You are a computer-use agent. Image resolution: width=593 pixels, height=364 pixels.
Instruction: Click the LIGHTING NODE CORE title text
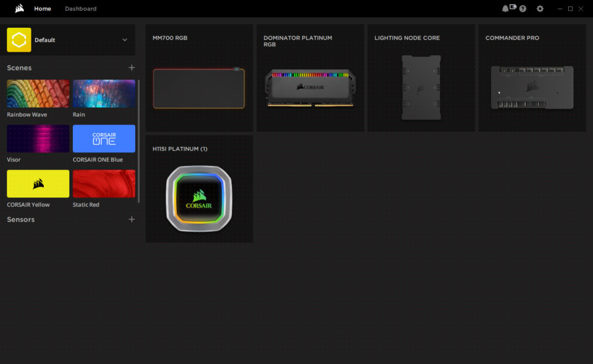point(407,38)
